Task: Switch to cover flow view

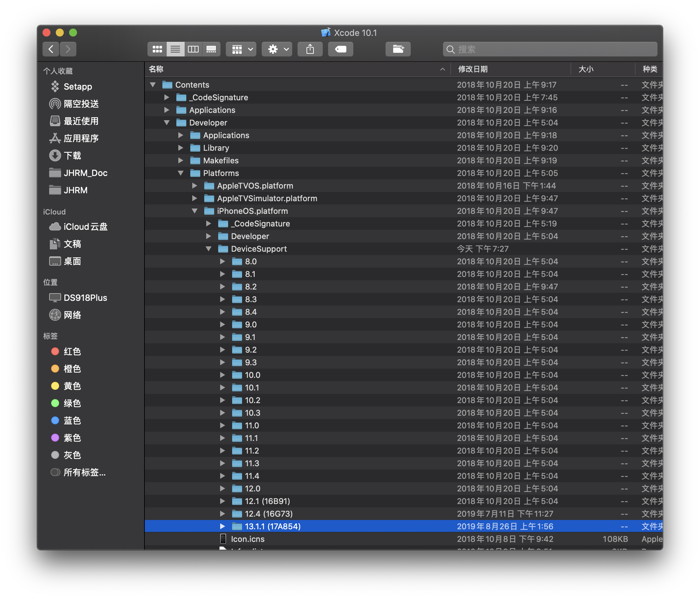Action: click(211, 49)
